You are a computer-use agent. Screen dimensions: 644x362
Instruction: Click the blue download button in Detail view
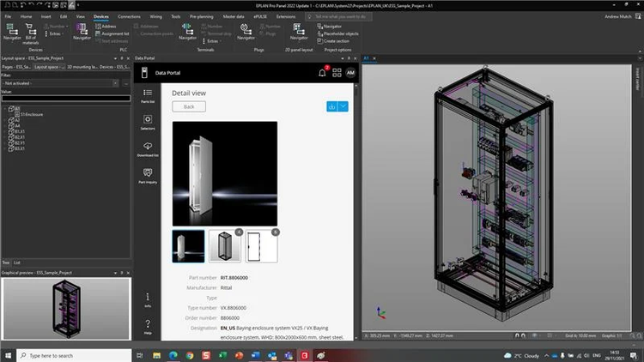click(332, 106)
